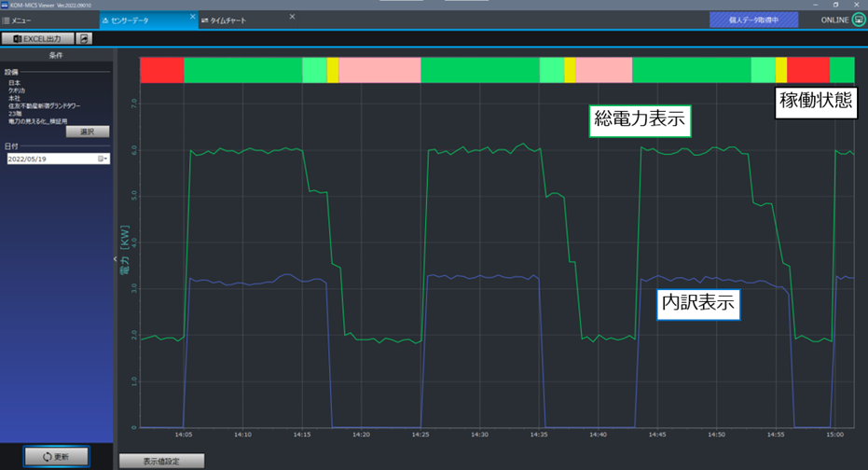Open the date picker calendar dropdown
This screenshot has width=868, height=470.
pyautogui.click(x=103, y=159)
